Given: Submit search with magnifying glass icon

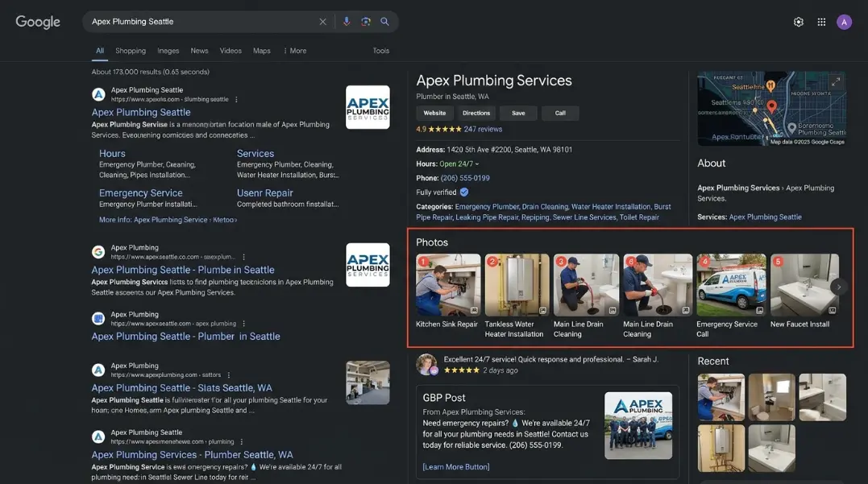Looking at the screenshot, I should point(384,22).
